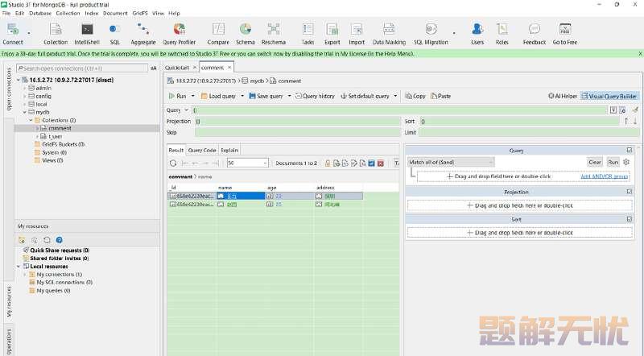This screenshot has height=356, width=644.
Task: Click the Run button in query builder
Action: pos(613,162)
